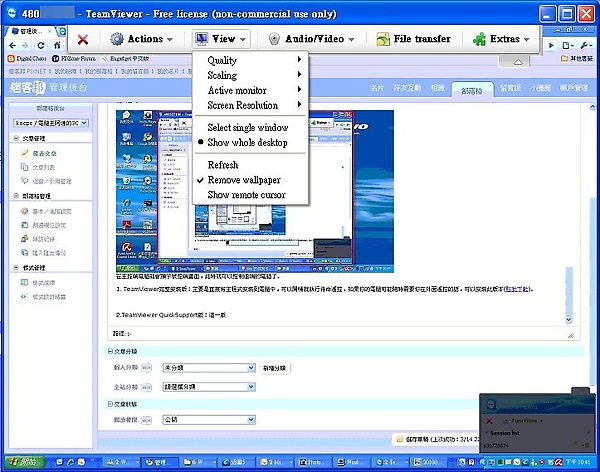Click the red Avira tray icon
The image size is (600, 472).
[559, 462]
